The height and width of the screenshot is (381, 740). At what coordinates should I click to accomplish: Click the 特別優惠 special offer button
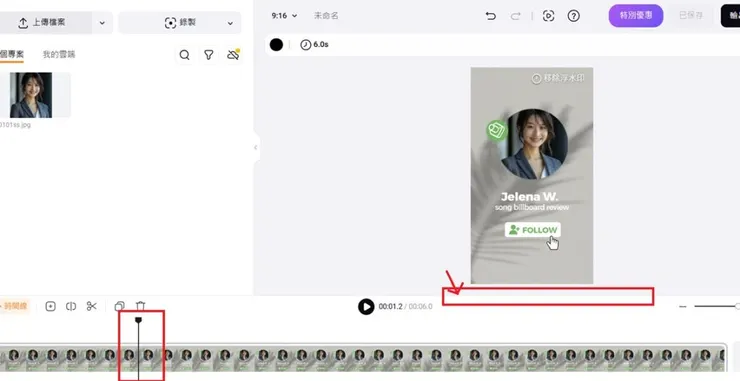[636, 16]
